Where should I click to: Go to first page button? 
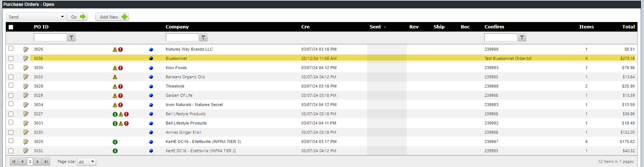pyautogui.click(x=14, y=161)
